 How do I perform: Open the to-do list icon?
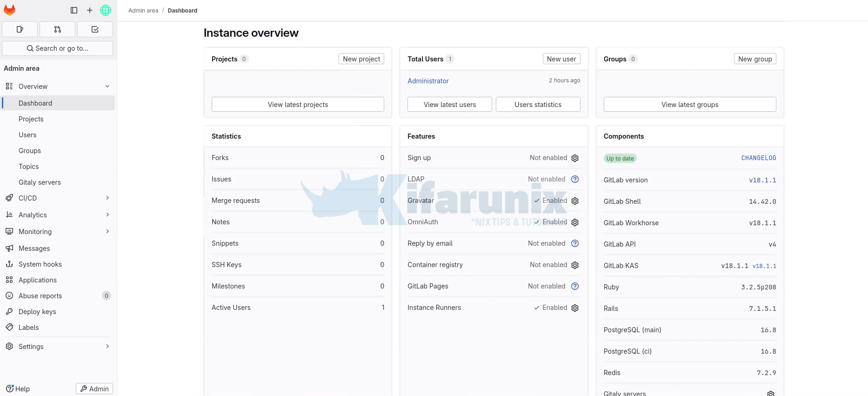point(95,29)
